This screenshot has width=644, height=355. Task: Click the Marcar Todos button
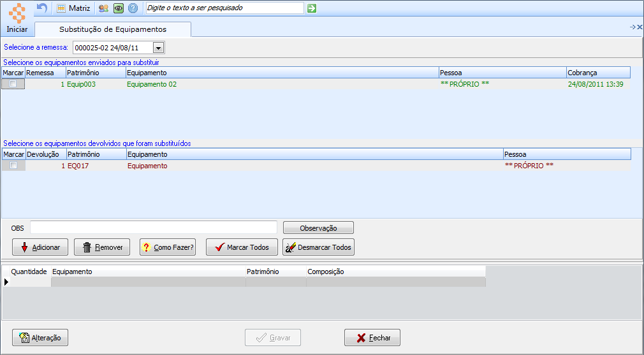[x=242, y=247]
